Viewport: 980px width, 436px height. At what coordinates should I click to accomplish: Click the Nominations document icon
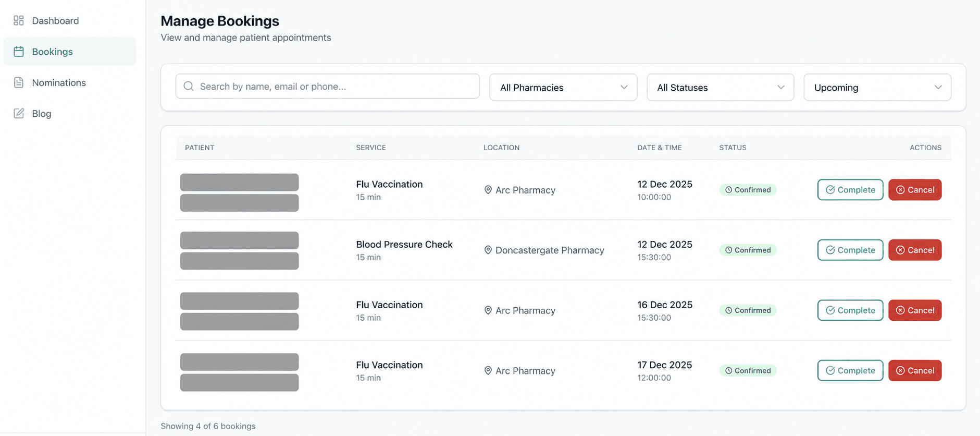(x=19, y=82)
